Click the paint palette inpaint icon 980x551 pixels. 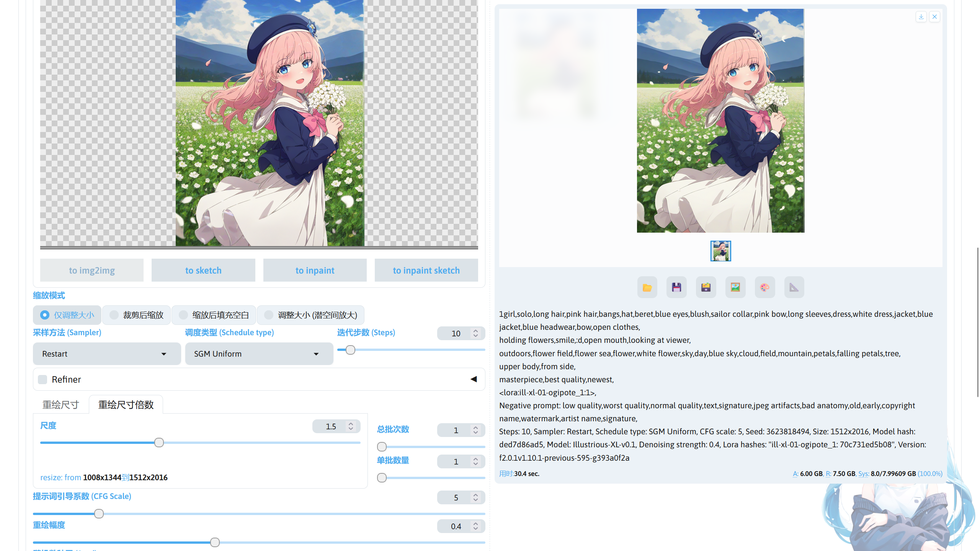[764, 287]
